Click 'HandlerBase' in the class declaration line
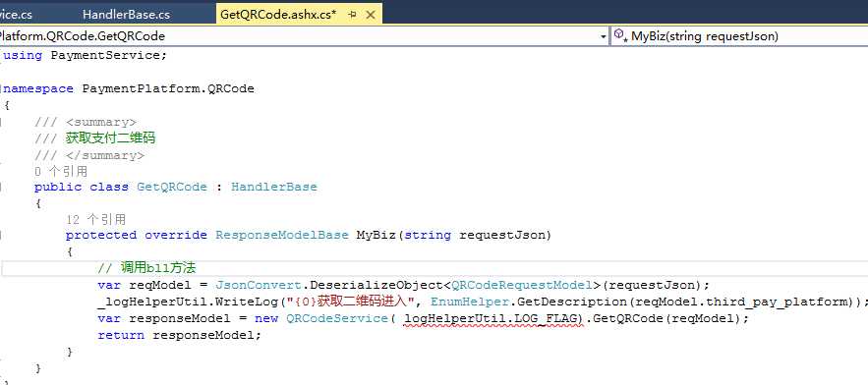This screenshot has width=868, height=385. 274,187
